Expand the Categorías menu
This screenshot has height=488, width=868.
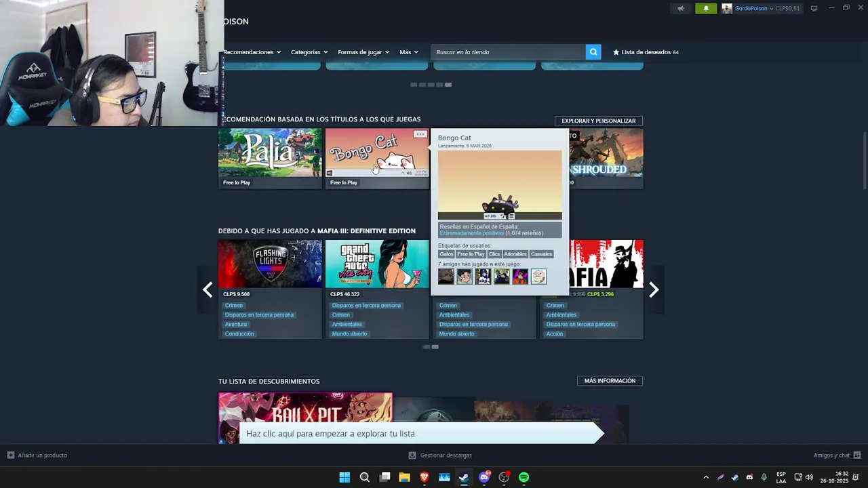[x=309, y=52]
